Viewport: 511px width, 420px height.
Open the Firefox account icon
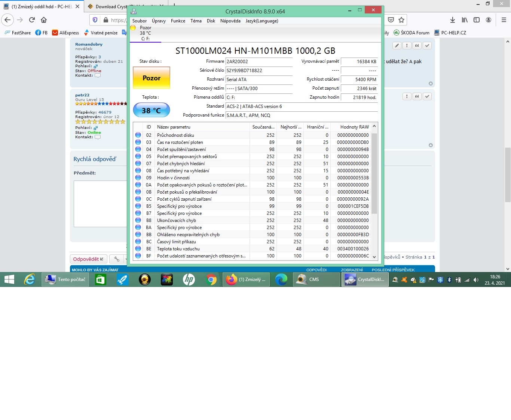[x=489, y=20]
